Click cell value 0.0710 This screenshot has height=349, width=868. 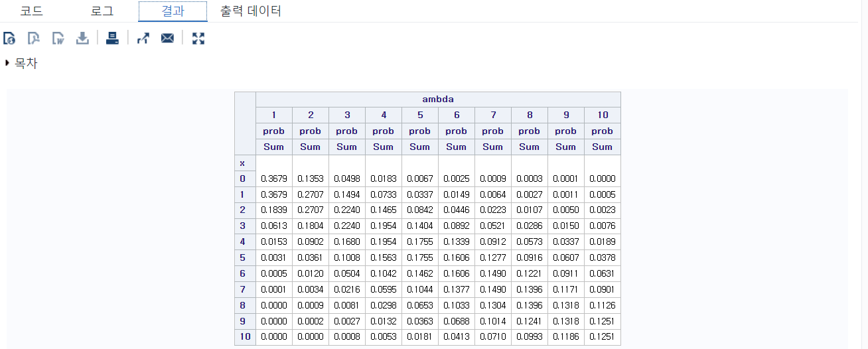point(492,337)
